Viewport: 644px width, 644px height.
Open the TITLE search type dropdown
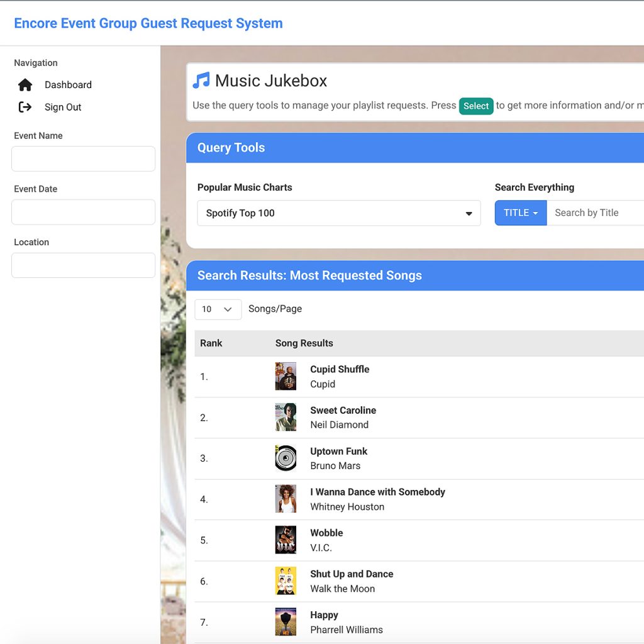pos(521,213)
